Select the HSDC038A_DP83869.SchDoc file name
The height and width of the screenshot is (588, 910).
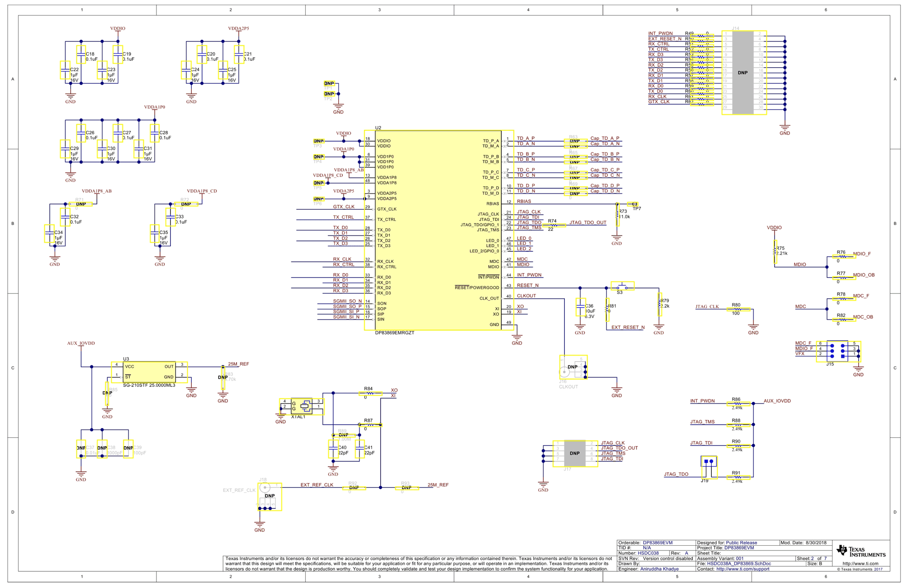739,564
